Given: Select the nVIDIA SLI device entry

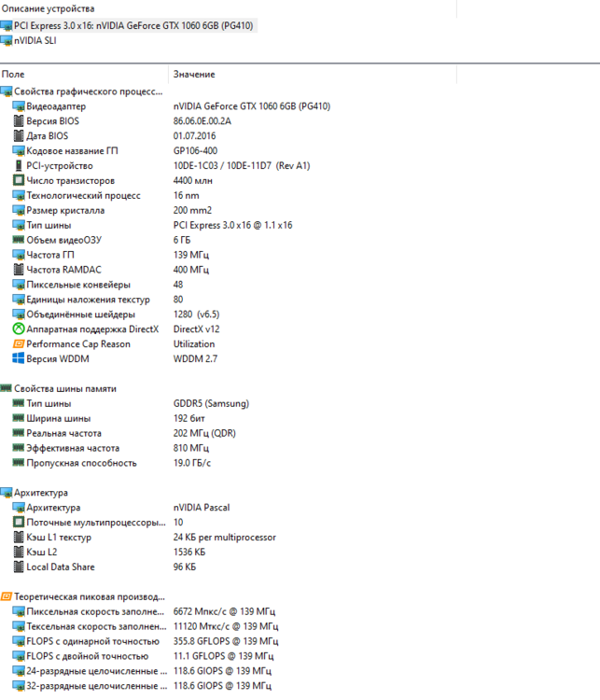Looking at the screenshot, I should point(29,41).
